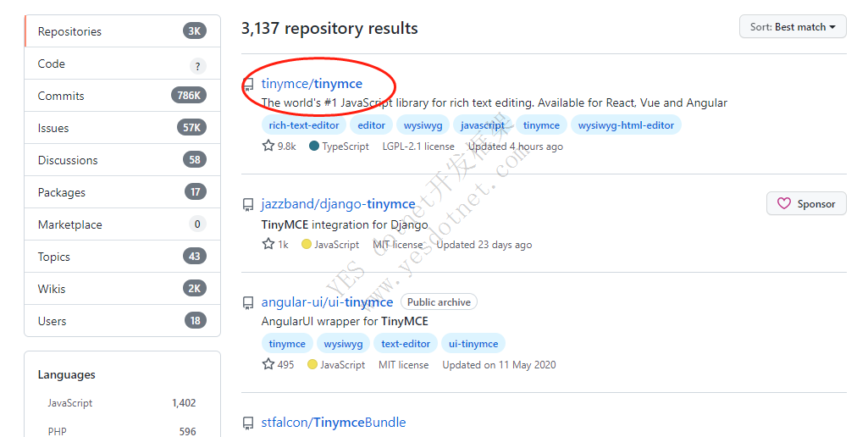Click 'Updated 4 hours ago' text
The height and width of the screenshot is (437, 868).
516,147
